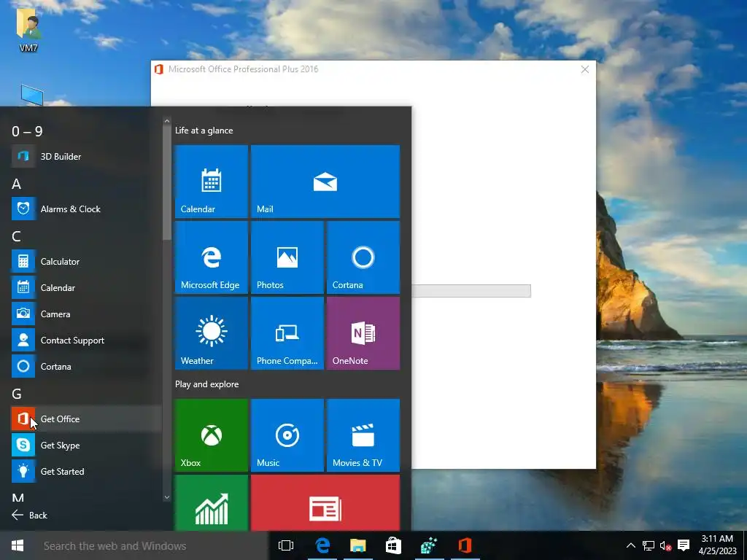
Task: Close the Office Professional Plus 2016 window
Action: [x=585, y=69]
